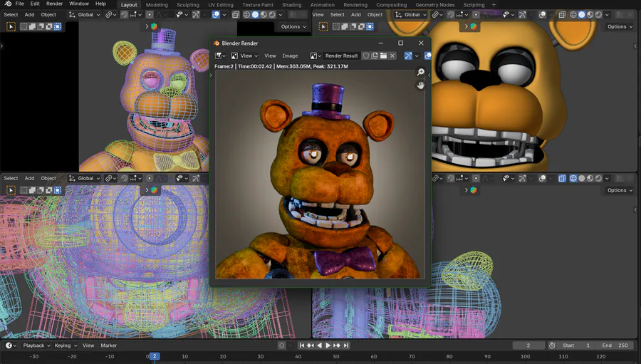Image resolution: width=641 pixels, height=364 pixels.
Task: Jump to the timeline end frame
Action: click(346, 345)
